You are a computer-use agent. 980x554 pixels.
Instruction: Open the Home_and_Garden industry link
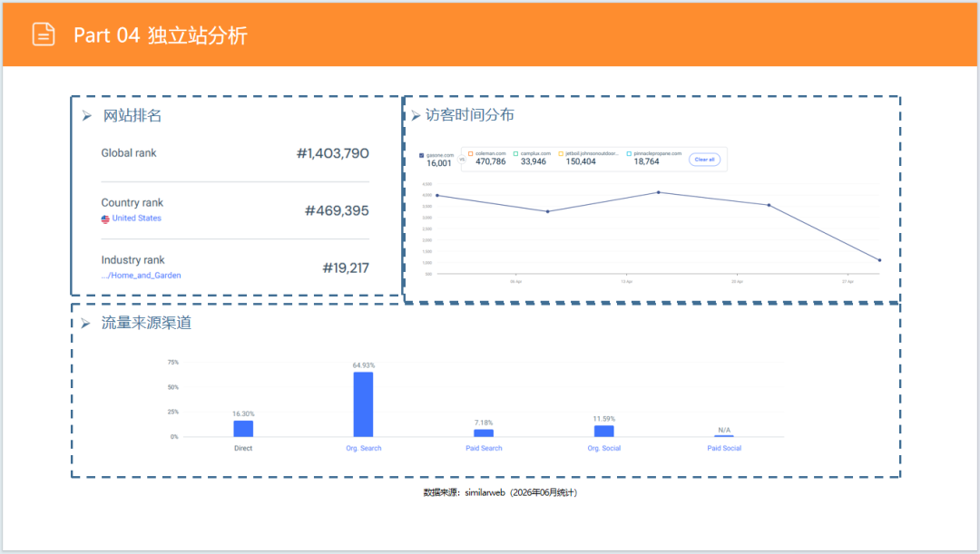pos(142,276)
